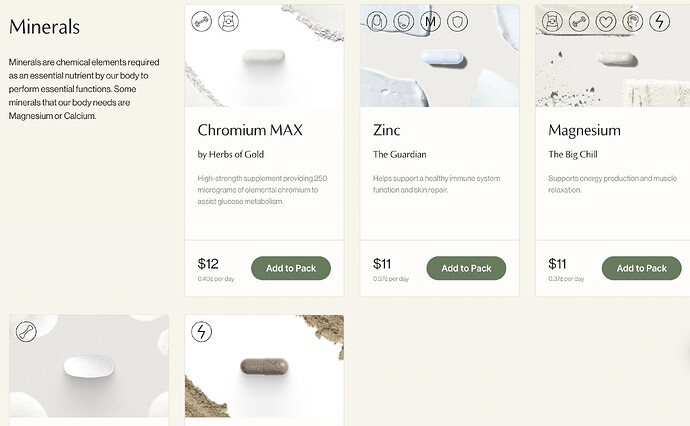Click the brown capsule product image
Viewport: 690px width, 426px height.
pyautogui.click(x=264, y=368)
